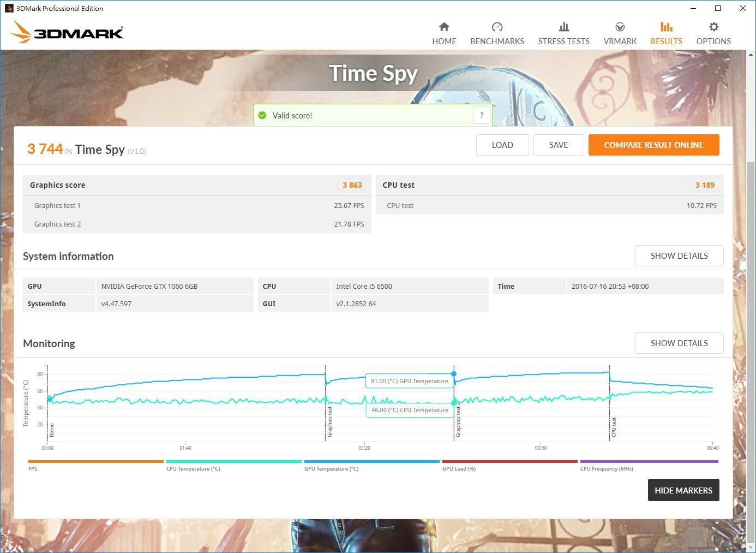Click the Valid score! message
Image resolution: width=756 pixels, height=553 pixels.
pyautogui.click(x=292, y=115)
